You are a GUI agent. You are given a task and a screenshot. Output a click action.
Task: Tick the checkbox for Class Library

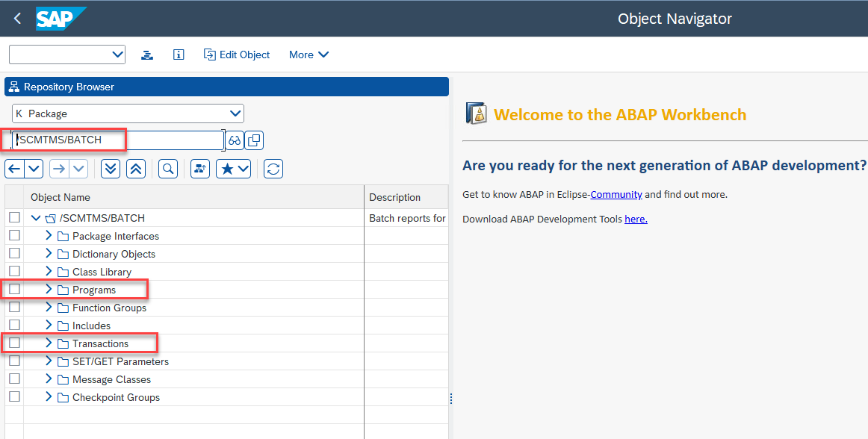(14, 271)
